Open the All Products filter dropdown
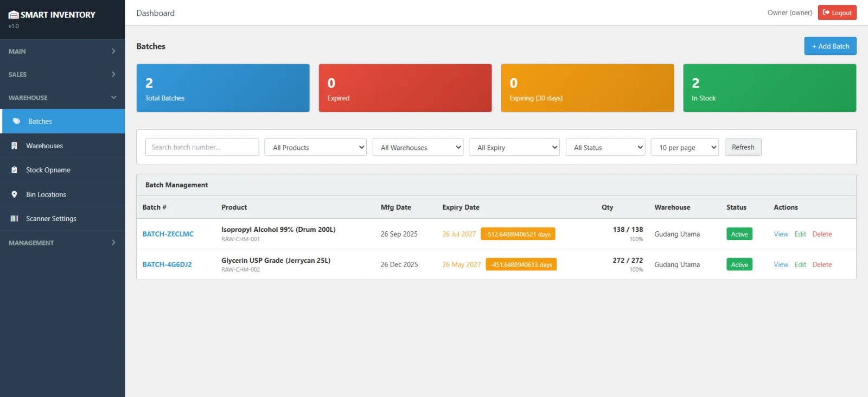The width and height of the screenshot is (868, 397). pyautogui.click(x=315, y=147)
